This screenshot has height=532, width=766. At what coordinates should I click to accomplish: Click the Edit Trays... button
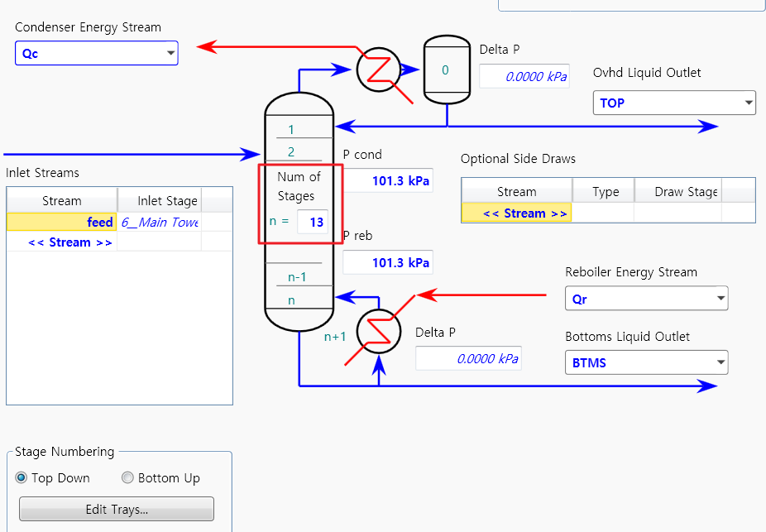pyautogui.click(x=117, y=510)
